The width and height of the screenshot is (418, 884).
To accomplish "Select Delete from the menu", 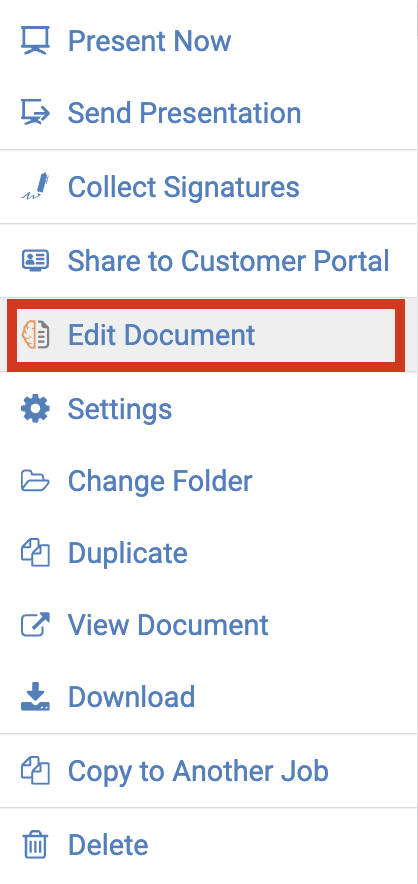I will (209, 845).
